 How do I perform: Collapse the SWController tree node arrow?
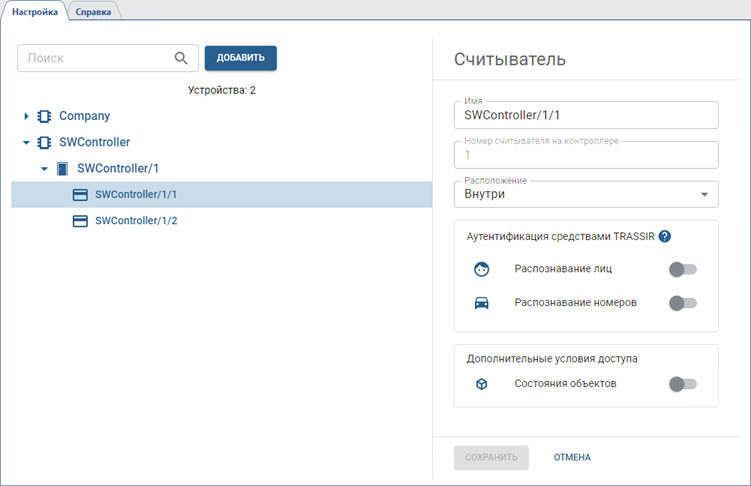tap(27, 142)
